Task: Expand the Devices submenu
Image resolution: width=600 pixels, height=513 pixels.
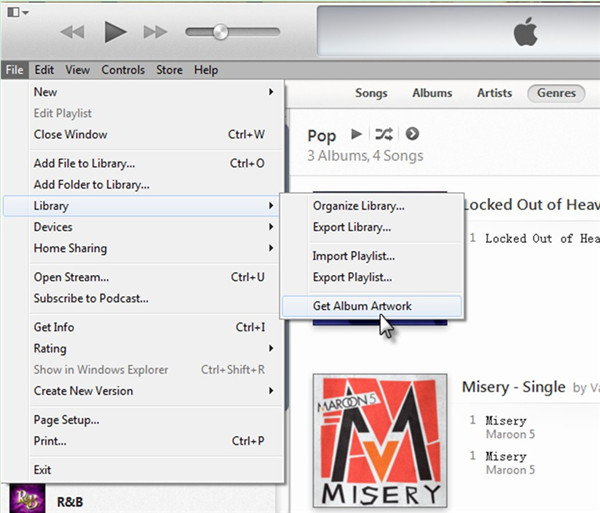Action: 143,227
